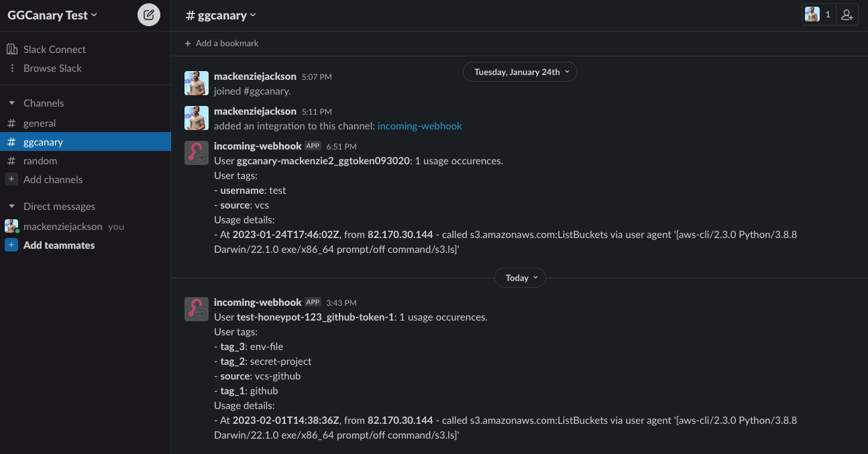
Task: Click the plus icon beside Add channels
Action: click(11, 179)
